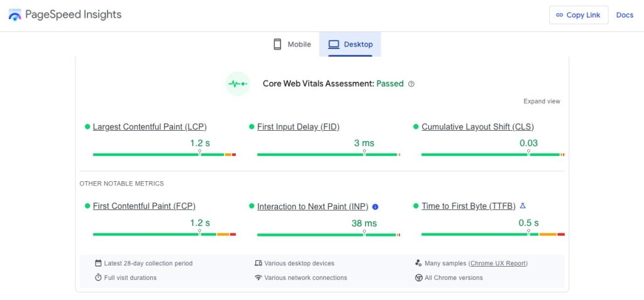Click the Latest 28-day collection period text
This screenshot has height=300, width=644.
coord(148,263)
